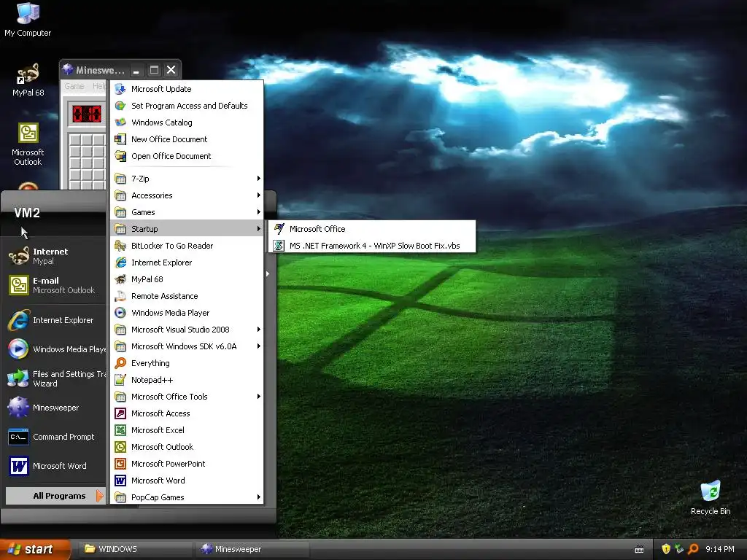
Task: Select the PopCap Games folder entry
Action: [x=187, y=497]
